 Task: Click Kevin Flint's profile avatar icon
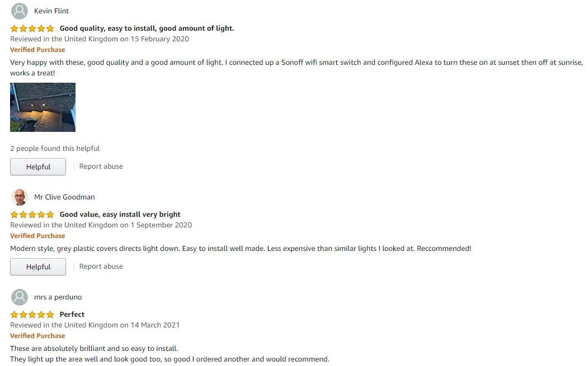tap(20, 11)
